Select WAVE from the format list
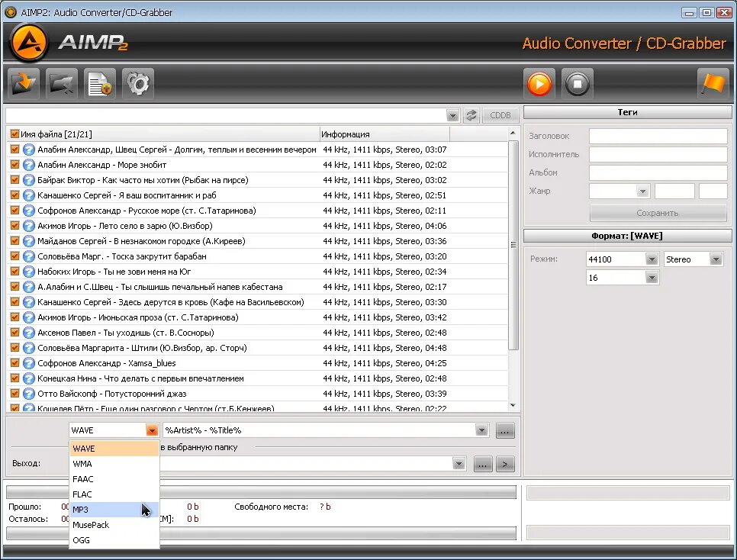 pos(114,449)
